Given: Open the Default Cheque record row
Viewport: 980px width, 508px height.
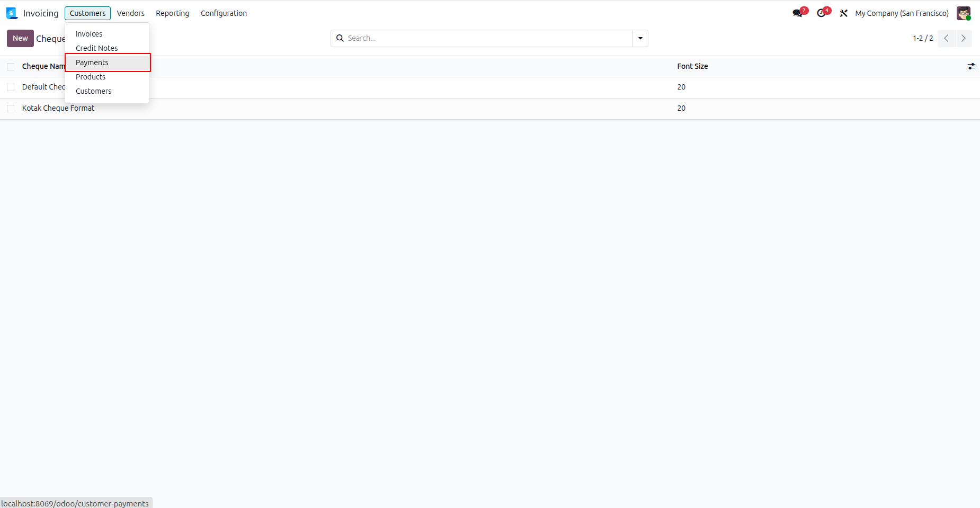Looking at the screenshot, I should (490, 87).
